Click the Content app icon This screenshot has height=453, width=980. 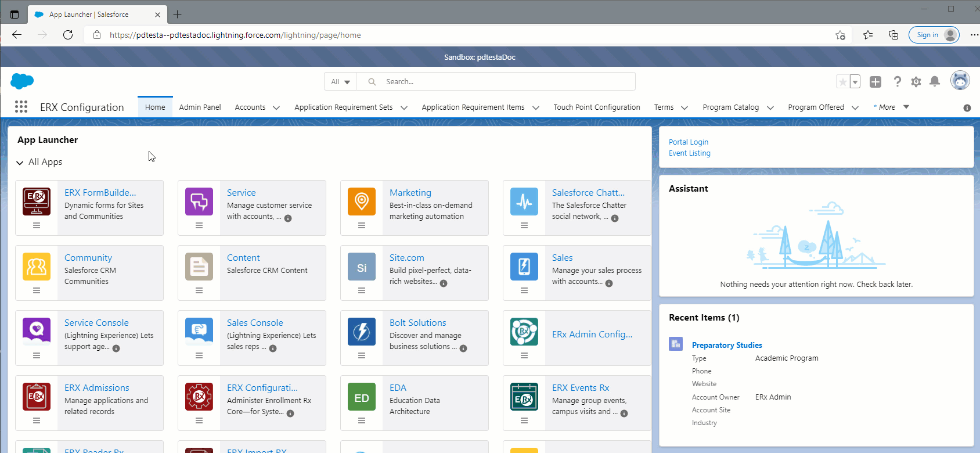[199, 267]
